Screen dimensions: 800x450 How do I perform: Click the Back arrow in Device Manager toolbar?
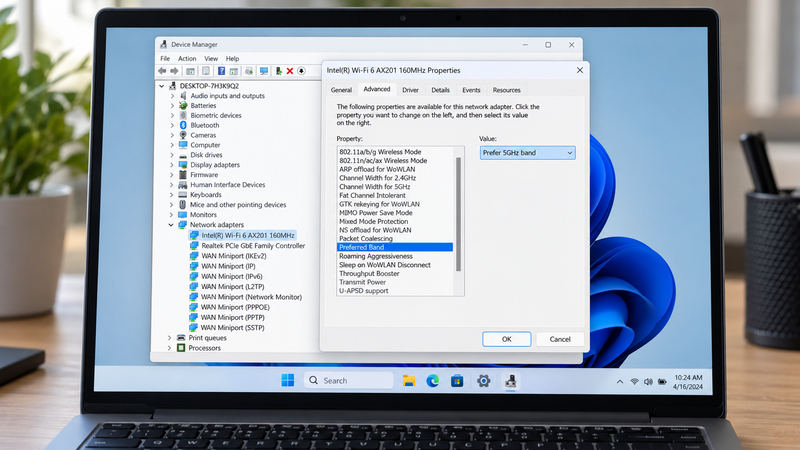[x=162, y=71]
